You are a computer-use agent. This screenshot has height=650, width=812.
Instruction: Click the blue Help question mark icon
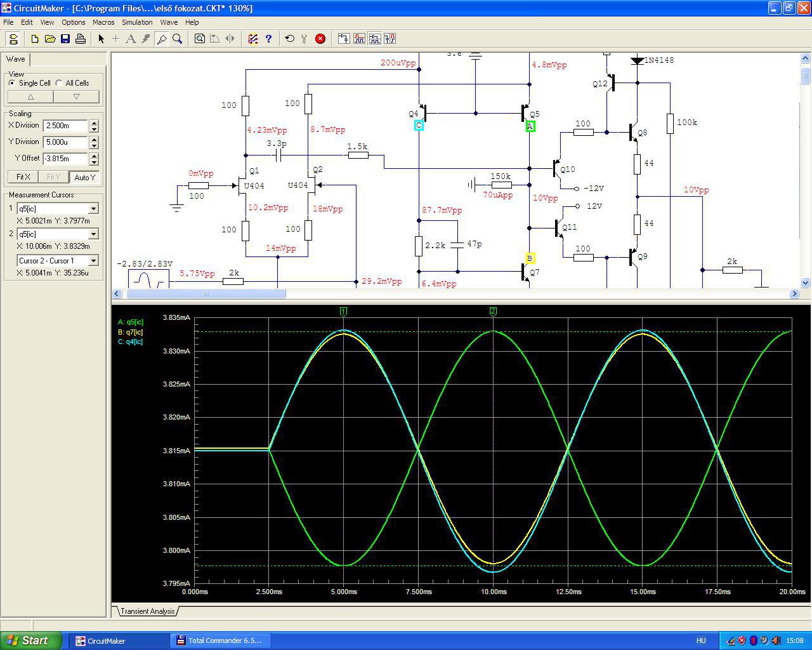point(268,39)
